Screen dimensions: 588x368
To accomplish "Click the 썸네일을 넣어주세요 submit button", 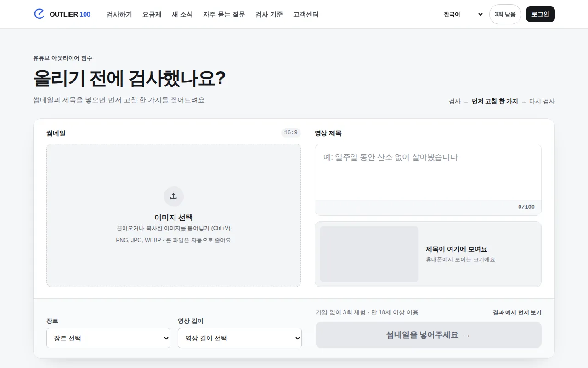I will click(x=429, y=335).
